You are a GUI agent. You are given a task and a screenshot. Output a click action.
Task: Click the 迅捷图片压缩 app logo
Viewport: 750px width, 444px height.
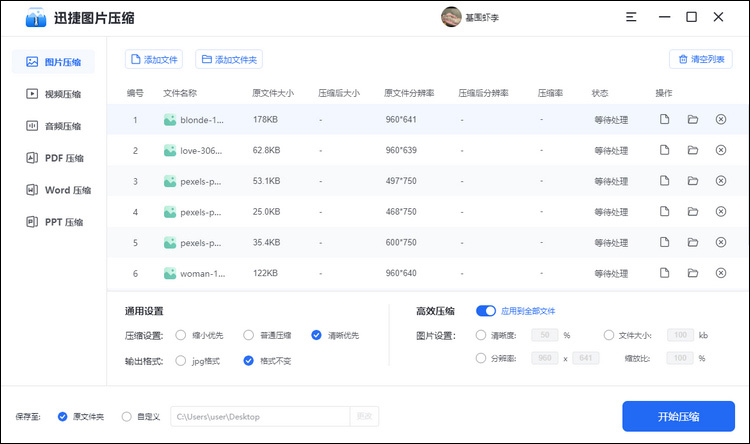point(36,18)
